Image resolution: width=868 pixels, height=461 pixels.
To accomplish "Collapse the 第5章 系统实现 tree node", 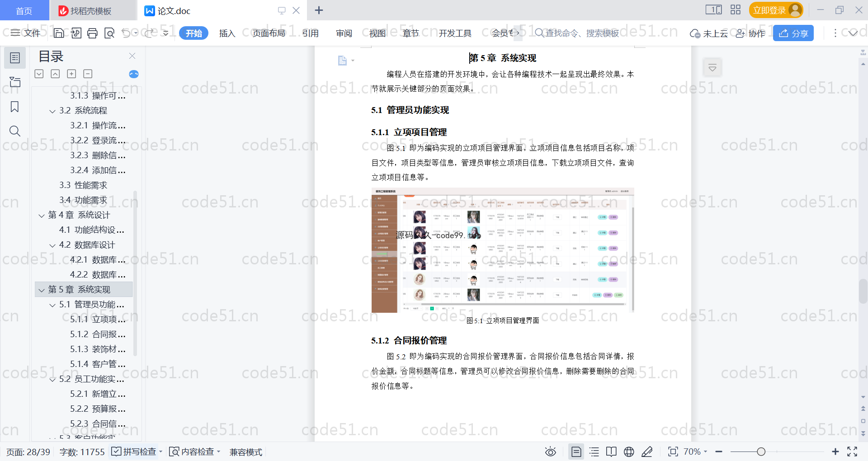I will pyautogui.click(x=42, y=290).
